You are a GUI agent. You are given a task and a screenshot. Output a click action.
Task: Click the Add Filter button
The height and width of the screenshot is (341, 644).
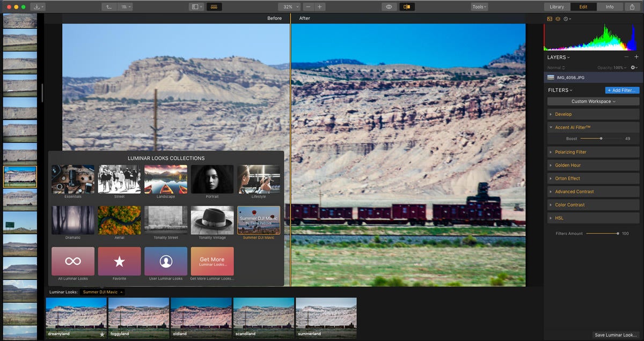622,90
